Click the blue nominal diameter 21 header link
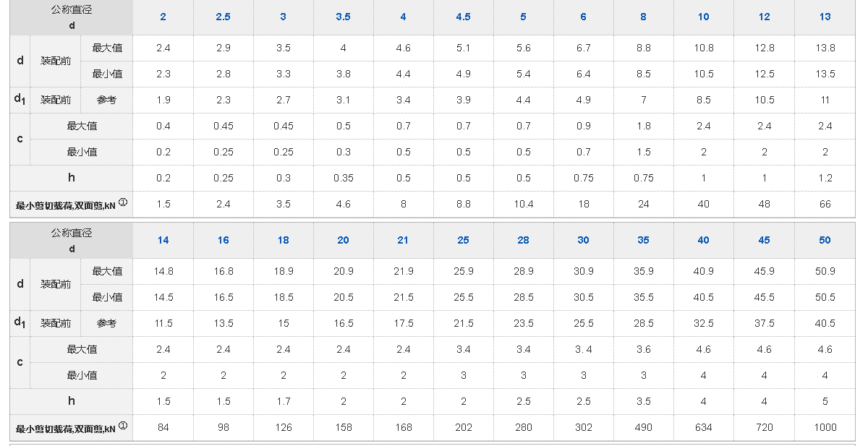Viewport: 868px width, 446px height. pyautogui.click(x=403, y=240)
